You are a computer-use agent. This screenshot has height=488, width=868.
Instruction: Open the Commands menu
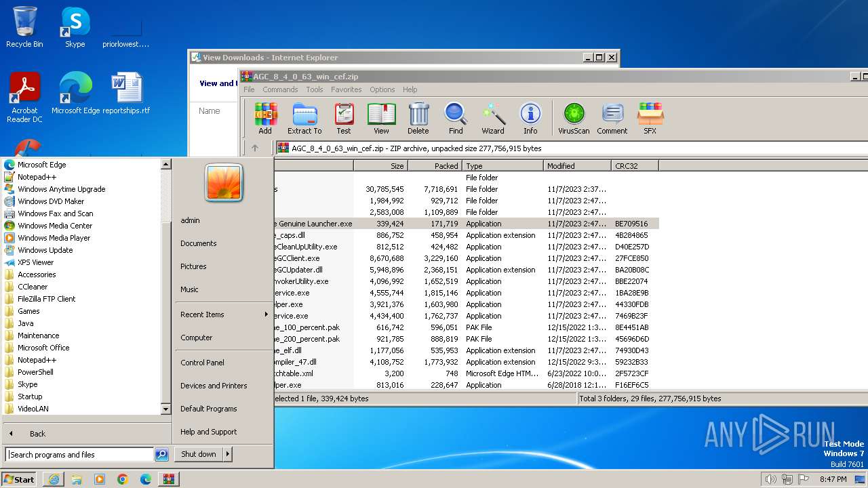click(x=280, y=89)
